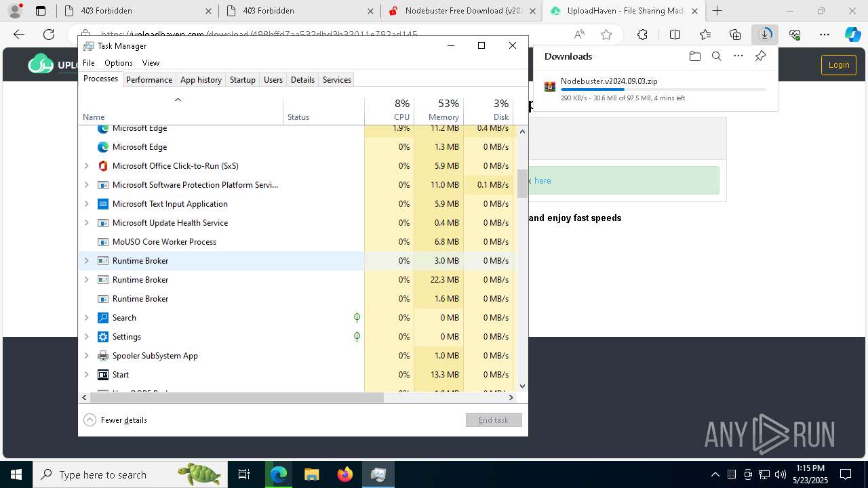The height and width of the screenshot is (488, 868).
Task: Open Edge Settings and more menu
Action: pos(825,35)
